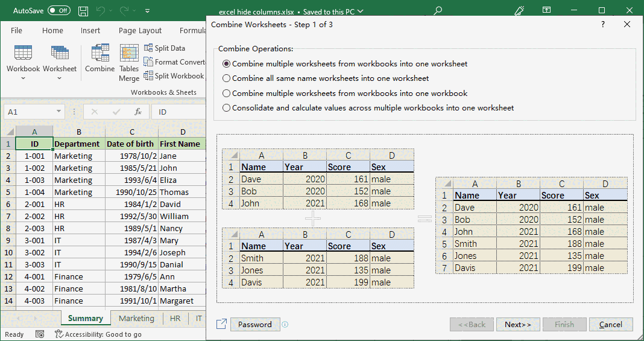Viewport: 644px width, 341px height.
Task: Toggle the AutoSave switch
Action: click(58, 11)
